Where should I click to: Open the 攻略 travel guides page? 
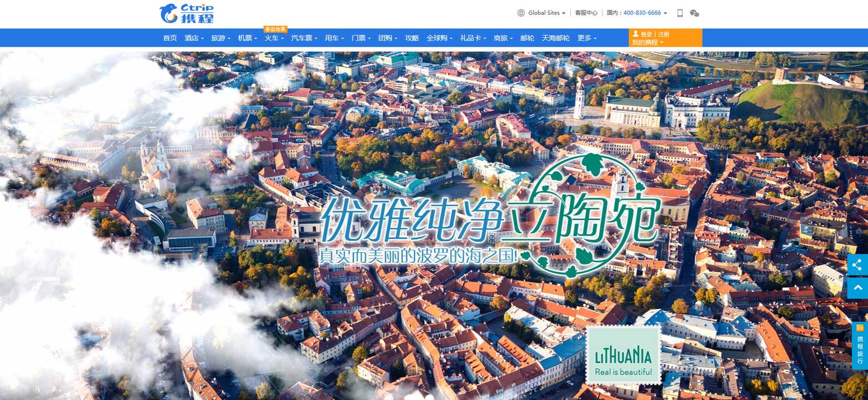[412, 38]
